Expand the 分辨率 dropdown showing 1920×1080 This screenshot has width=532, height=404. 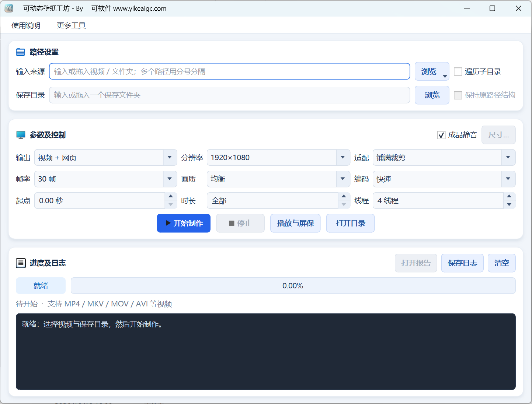coord(343,158)
